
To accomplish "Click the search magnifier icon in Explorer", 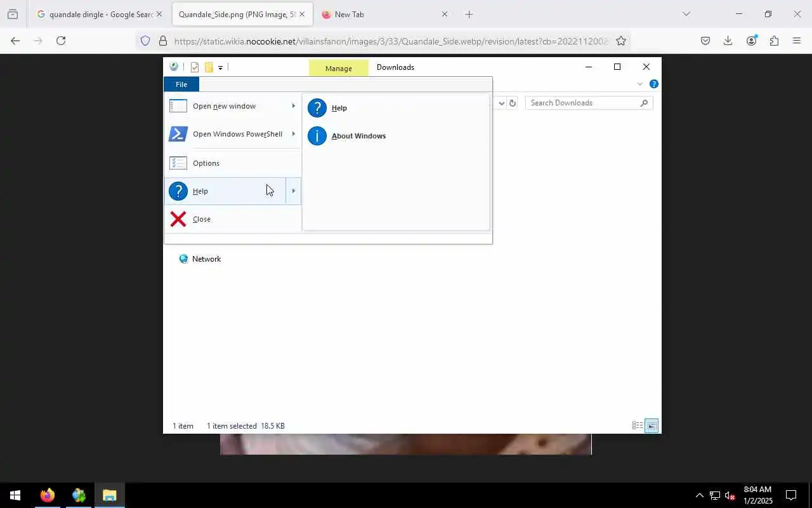I will point(644,103).
